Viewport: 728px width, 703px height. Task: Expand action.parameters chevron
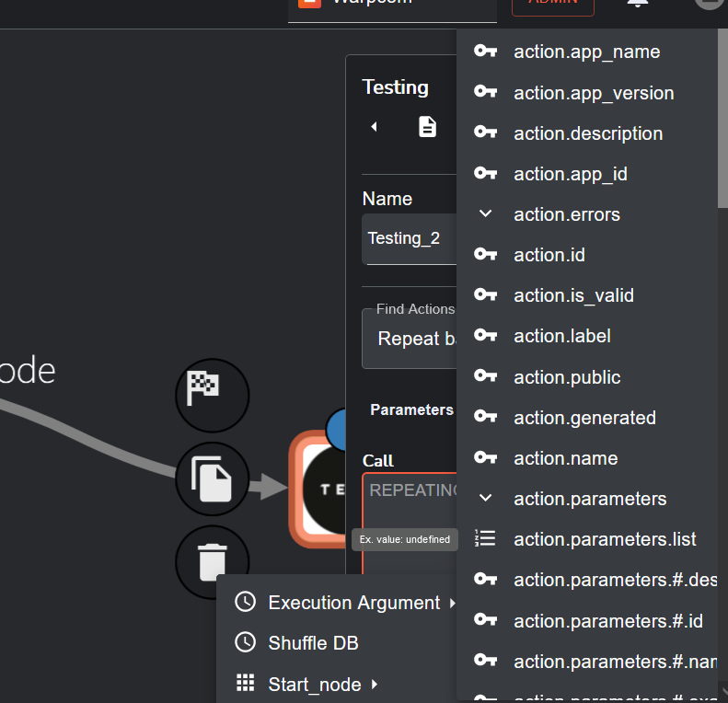[485, 498]
